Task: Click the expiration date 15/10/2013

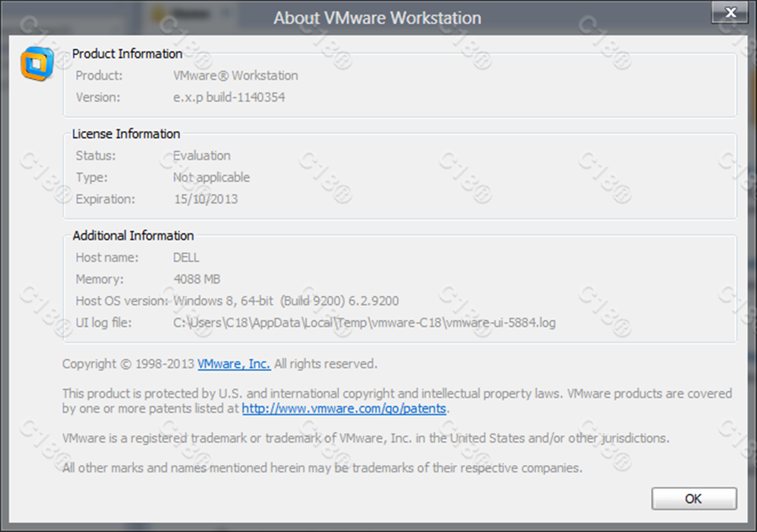Action: pyautogui.click(x=205, y=199)
